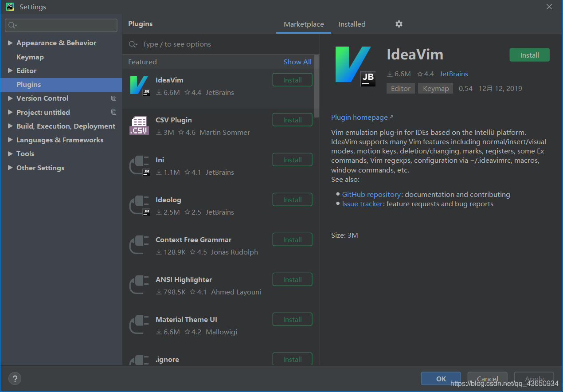Expand Appearance & Behavior settings
Screen dimensions: 563x392
tap(10, 43)
